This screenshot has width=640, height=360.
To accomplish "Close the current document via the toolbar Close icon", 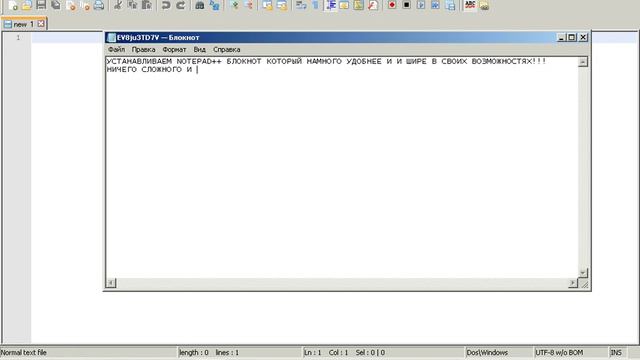I will (71, 5).
